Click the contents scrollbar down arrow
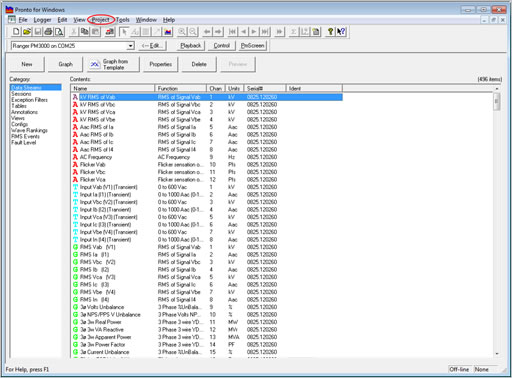512x378 pixels. tap(497, 354)
